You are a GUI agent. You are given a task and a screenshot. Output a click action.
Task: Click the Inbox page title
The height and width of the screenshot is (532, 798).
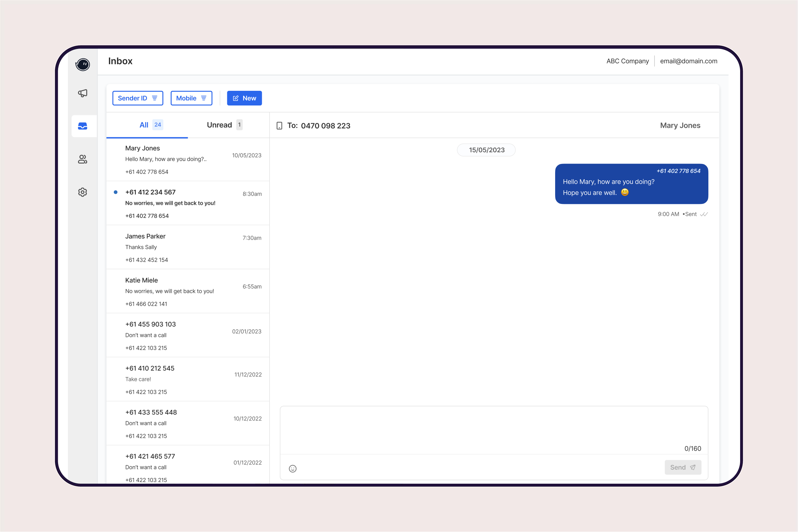coord(120,61)
